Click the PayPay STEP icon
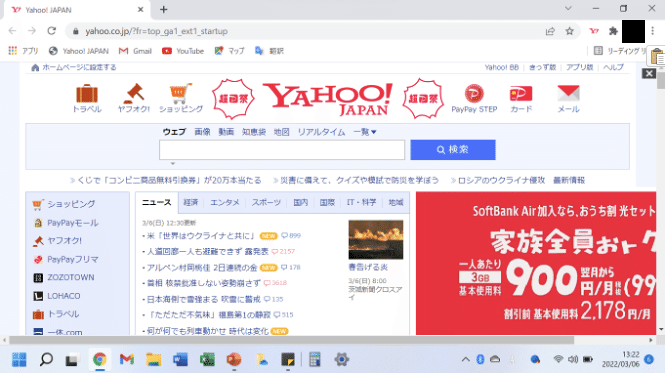This screenshot has height=373, width=665. click(474, 98)
